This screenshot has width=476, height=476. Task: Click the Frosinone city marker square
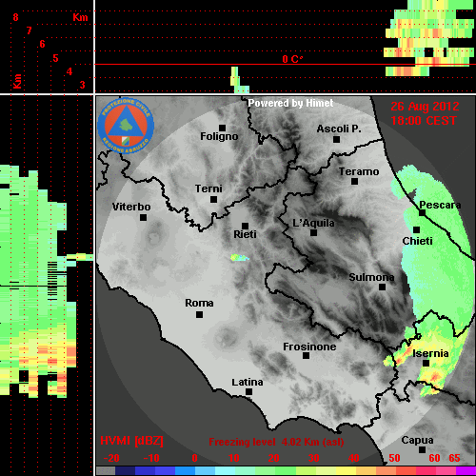tap(307, 356)
